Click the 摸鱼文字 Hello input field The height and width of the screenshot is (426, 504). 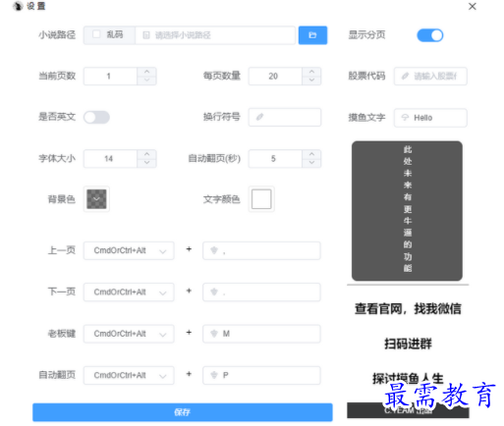(x=430, y=118)
